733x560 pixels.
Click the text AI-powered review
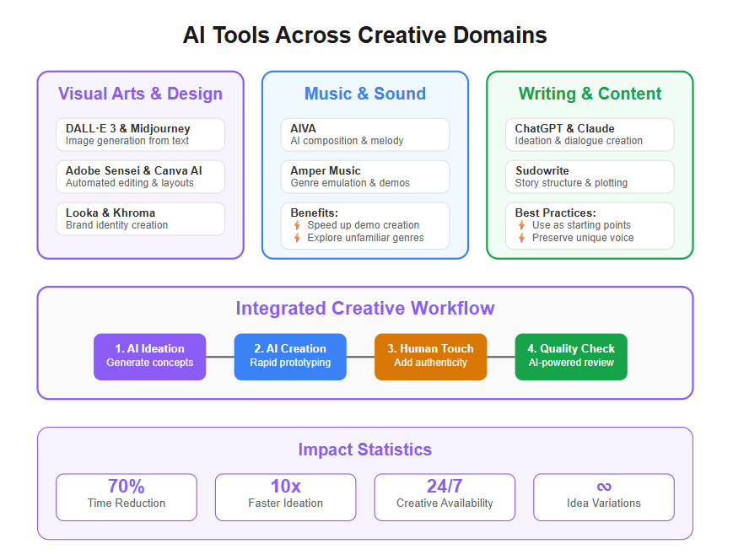571,363
